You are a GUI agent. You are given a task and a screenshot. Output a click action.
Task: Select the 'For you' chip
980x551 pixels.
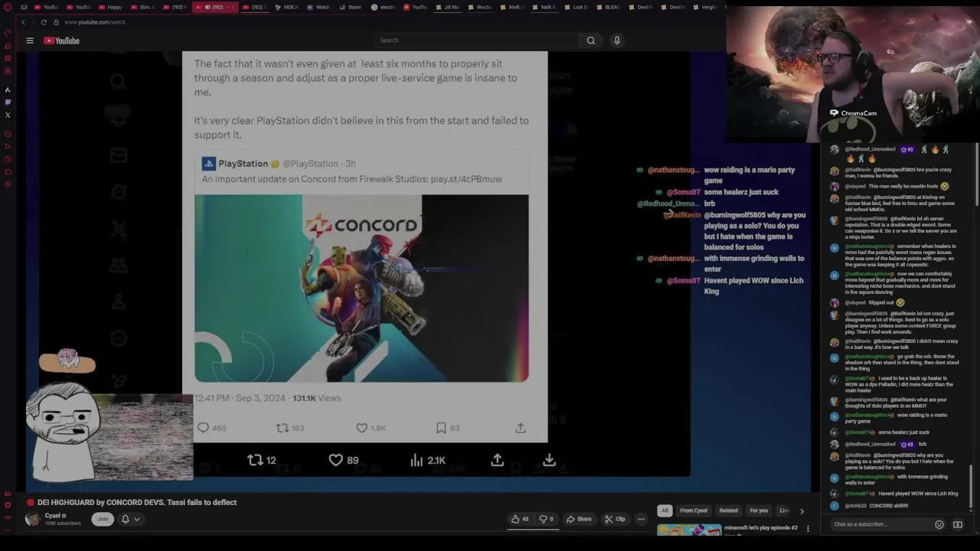point(759,510)
